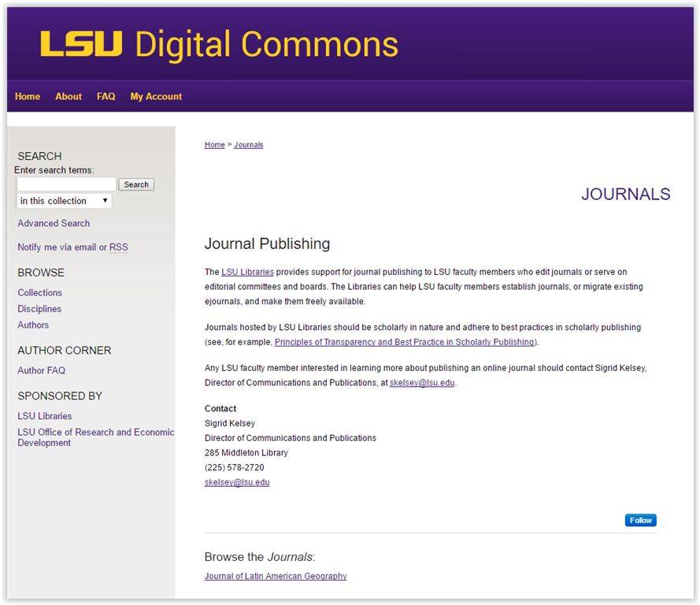Screen dimensions: 700x605
Task: Click the 'Browse the Journals:' heading
Action: click(260, 557)
